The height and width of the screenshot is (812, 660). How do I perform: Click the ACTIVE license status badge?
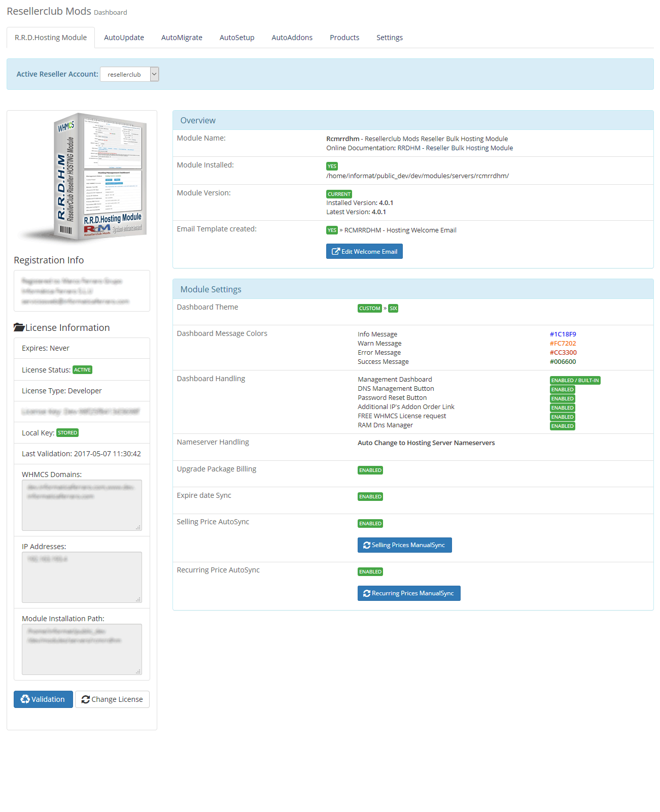pos(82,370)
